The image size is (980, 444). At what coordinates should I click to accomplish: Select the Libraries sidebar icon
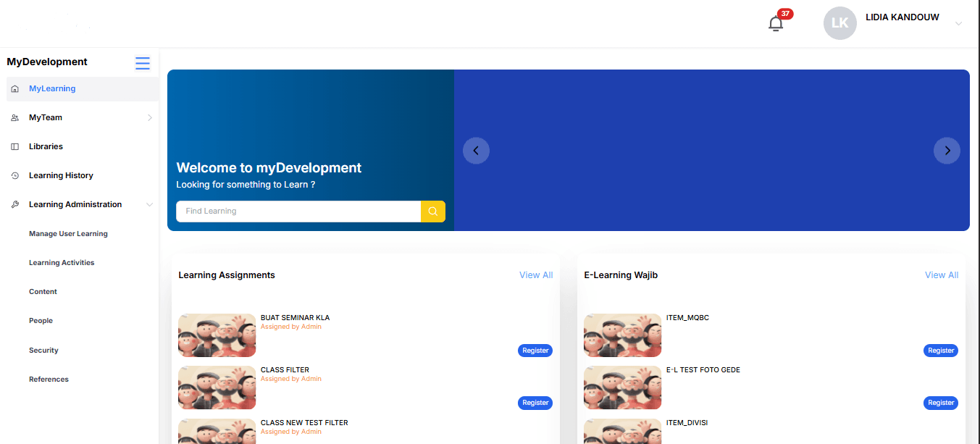click(14, 146)
